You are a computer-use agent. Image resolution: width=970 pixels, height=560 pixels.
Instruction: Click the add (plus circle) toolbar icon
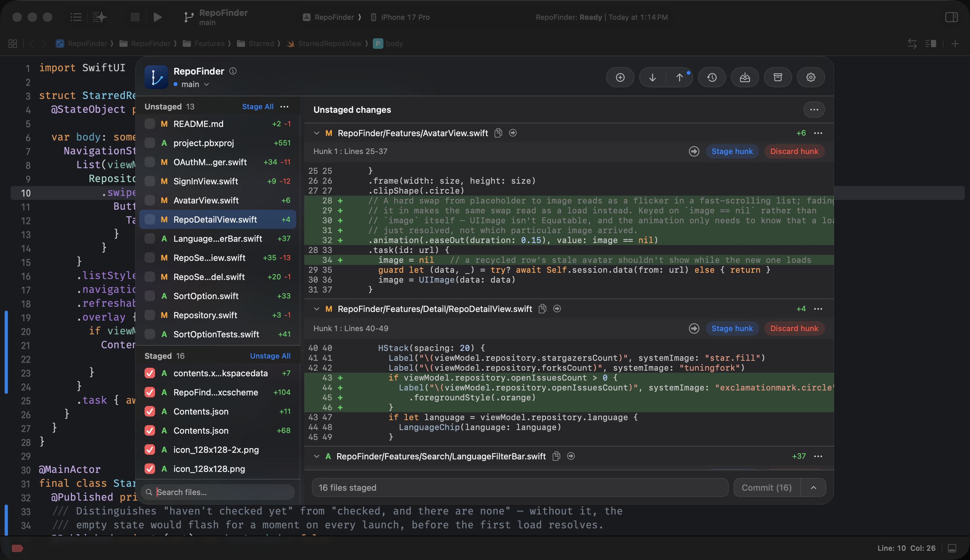point(620,77)
